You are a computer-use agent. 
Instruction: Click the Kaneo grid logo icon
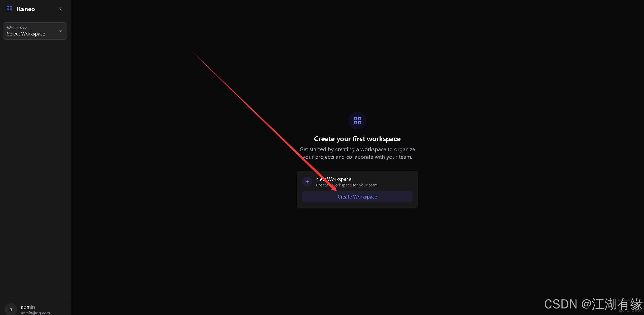pos(9,9)
